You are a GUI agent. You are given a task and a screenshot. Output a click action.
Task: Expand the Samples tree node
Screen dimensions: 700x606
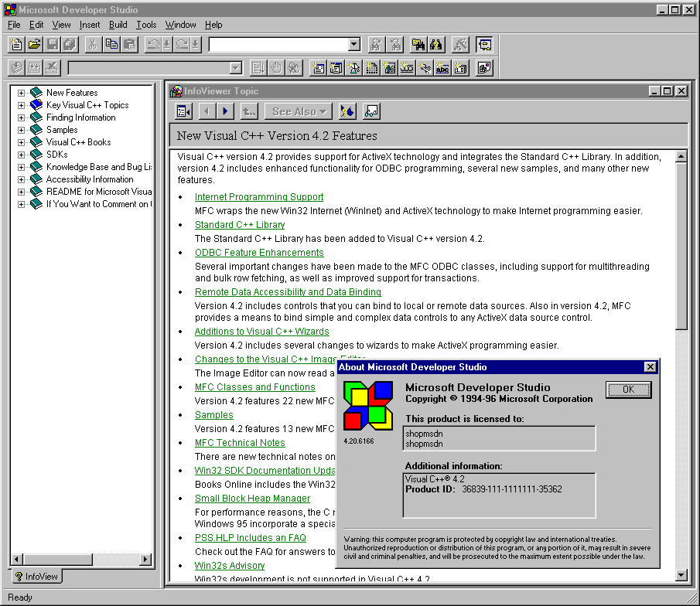point(22,130)
